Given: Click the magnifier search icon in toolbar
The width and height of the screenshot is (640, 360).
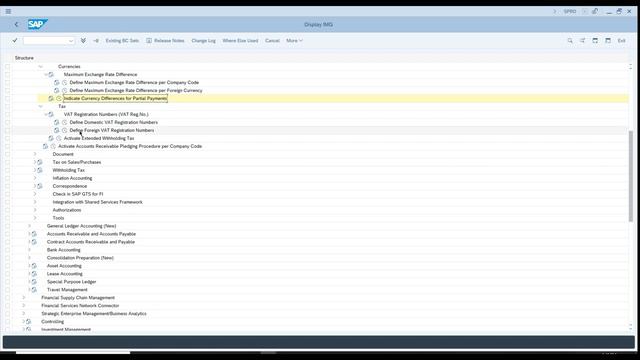Looking at the screenshot, I should (x=570, y=40).
